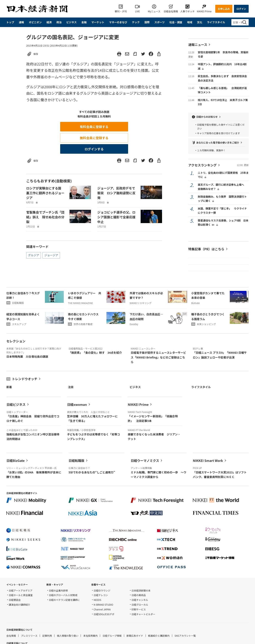
Task: Share on Twitter using bottom icon
Action: point(143,160)
